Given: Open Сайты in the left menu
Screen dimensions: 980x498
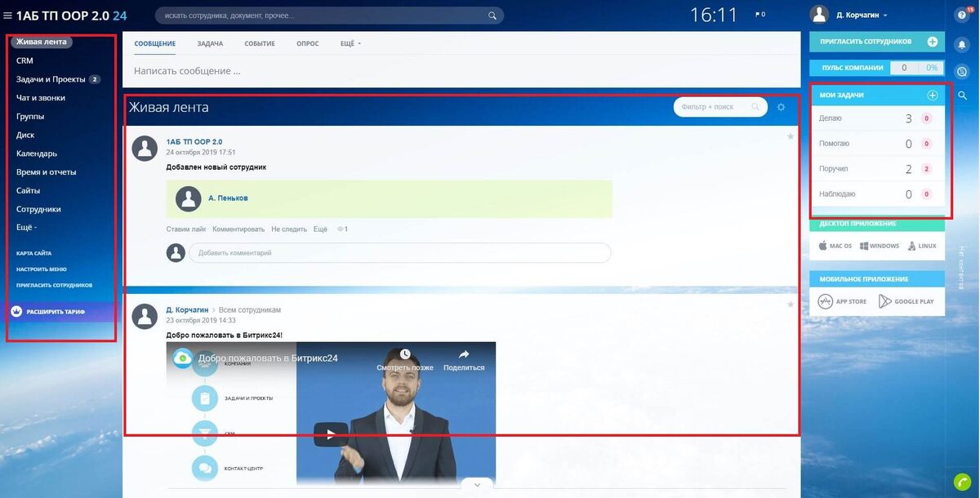Looking at the screenshot, I should 28,190.
